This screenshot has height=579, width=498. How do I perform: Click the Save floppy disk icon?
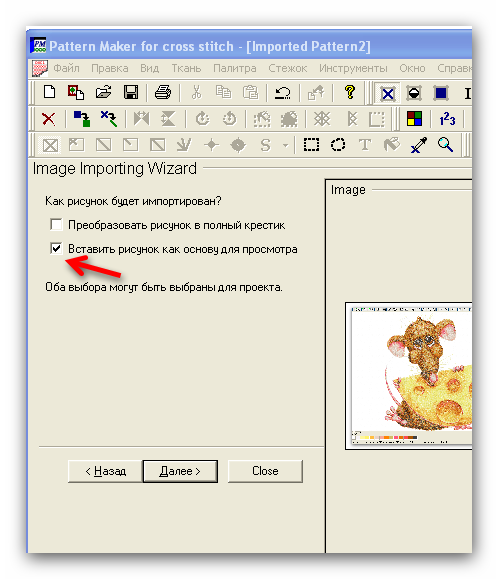pos(131,92)
